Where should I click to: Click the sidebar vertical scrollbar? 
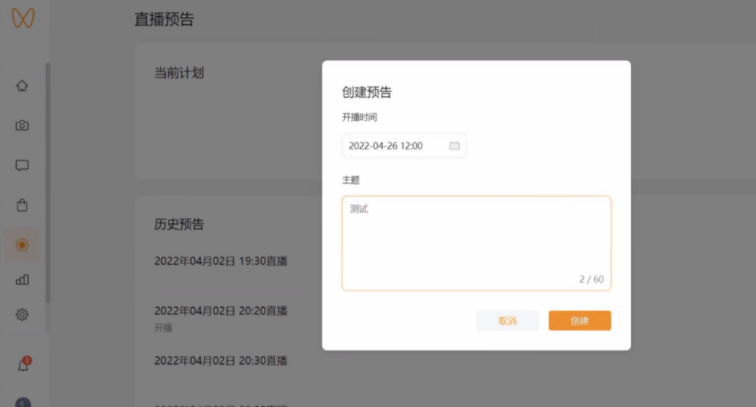coord(48,183)
